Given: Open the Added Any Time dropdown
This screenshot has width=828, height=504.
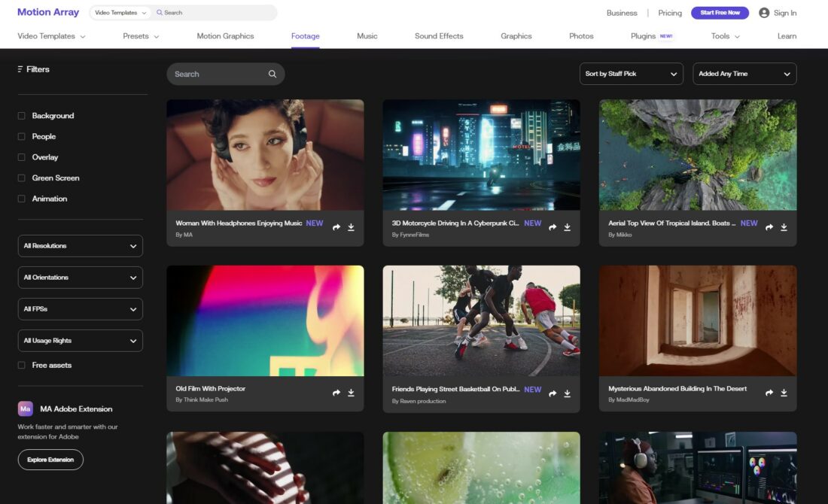Looking at the screenshot, I should (744, 74).
